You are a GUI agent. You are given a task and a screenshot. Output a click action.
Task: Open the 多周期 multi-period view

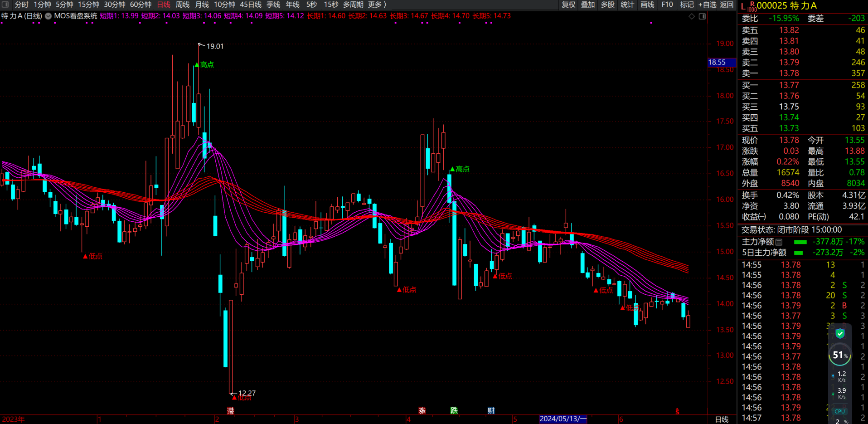coord(353,5)
